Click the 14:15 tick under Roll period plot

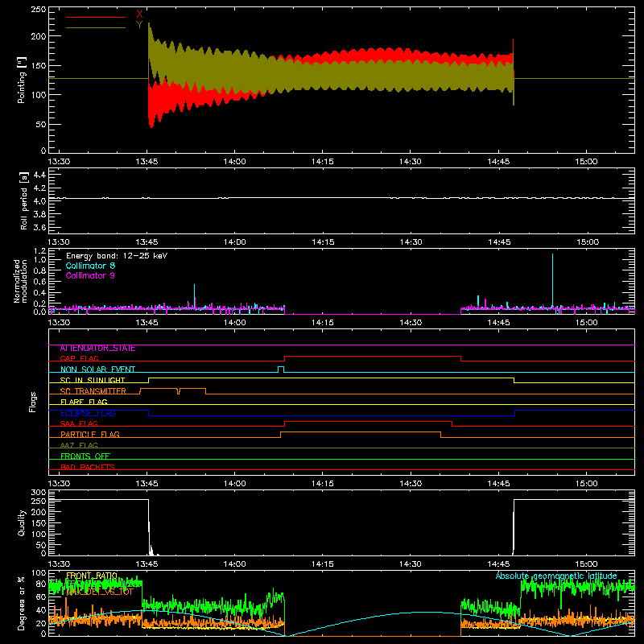pos(323,242)
